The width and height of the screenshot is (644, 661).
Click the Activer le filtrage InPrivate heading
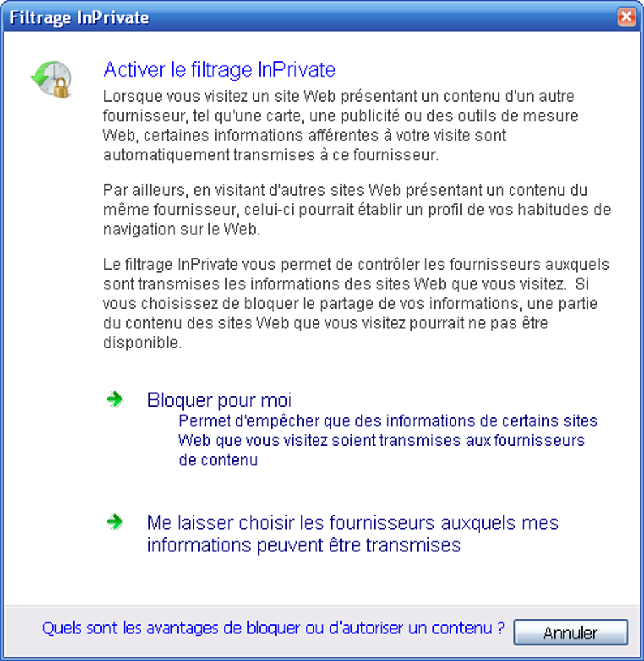coord(220,69)
